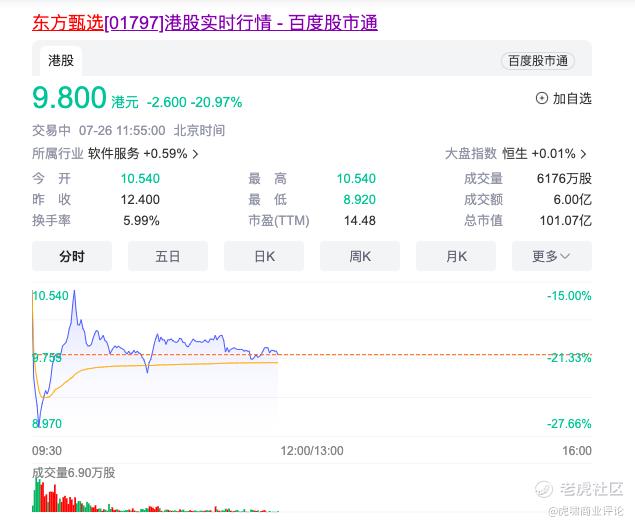This screenshot has height=525, width=635.
Task: Click the 成交量 value 6176万股
Action: click(564, 178)
